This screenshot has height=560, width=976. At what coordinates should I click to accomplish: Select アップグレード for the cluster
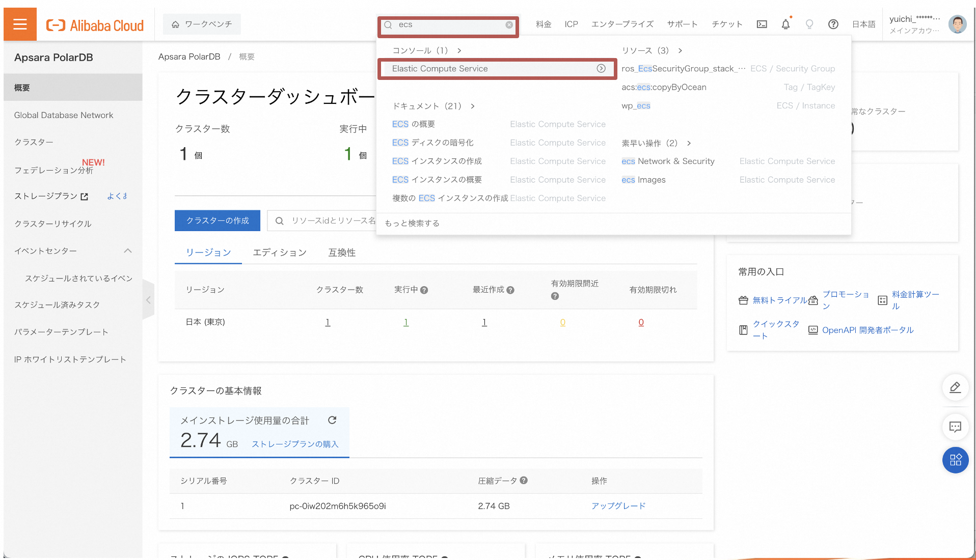(618, 506)
